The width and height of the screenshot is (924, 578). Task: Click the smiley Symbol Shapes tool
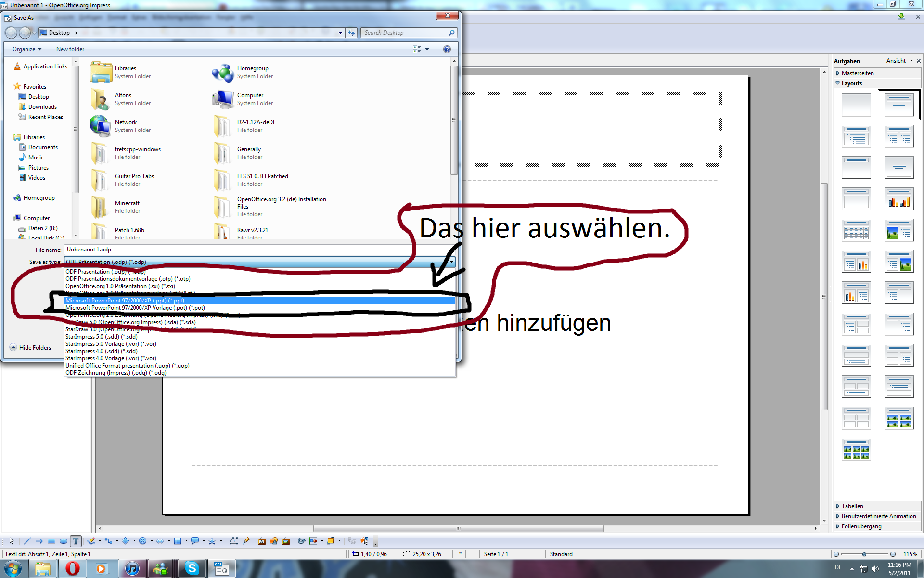142,541
